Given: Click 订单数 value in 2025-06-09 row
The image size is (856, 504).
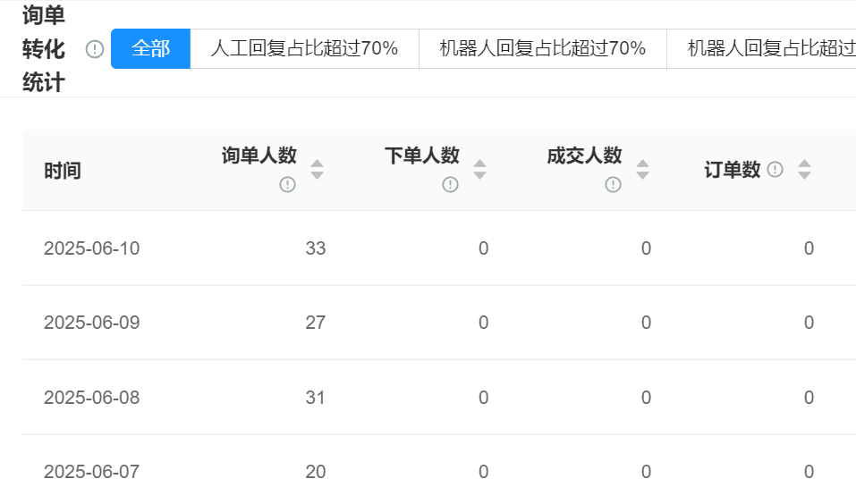Looking at the screenshot, I should 809,323.
